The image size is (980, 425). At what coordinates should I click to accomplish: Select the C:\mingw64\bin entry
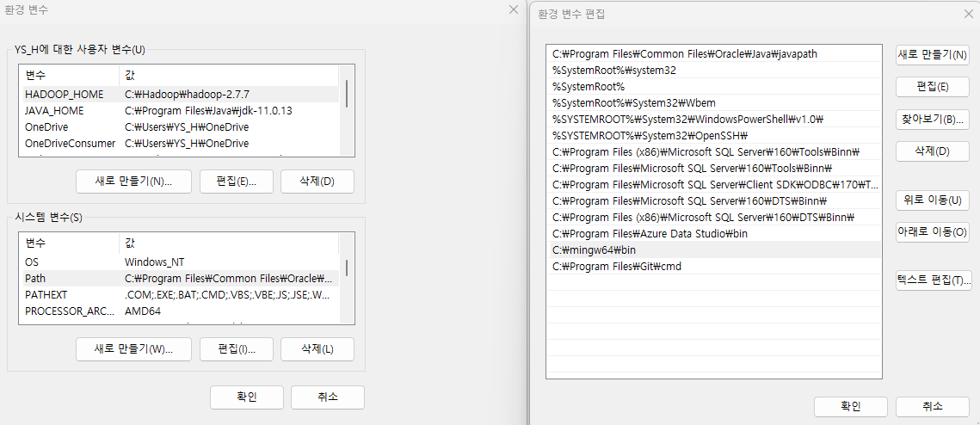714,250
